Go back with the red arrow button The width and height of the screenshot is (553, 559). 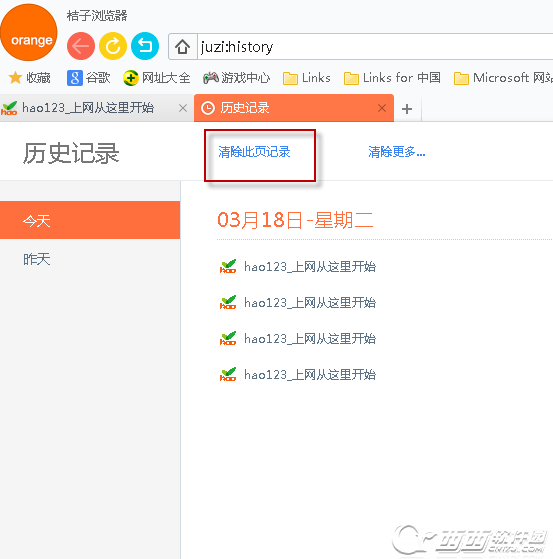(81, 46)
